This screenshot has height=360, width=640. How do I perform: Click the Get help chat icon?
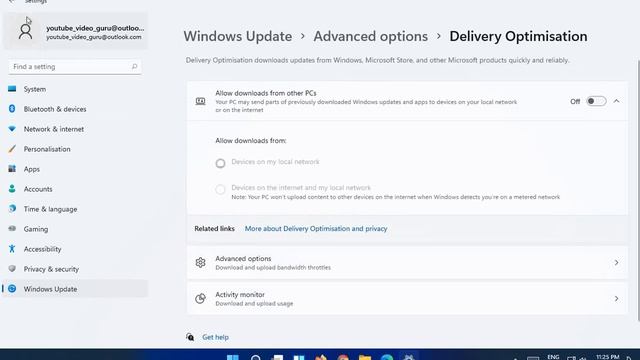190,337
